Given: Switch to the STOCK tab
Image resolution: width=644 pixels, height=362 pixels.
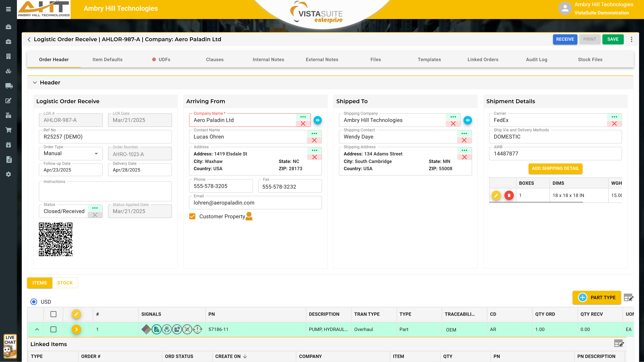Looking at the screenshot, I should click(x=65, y=283).
